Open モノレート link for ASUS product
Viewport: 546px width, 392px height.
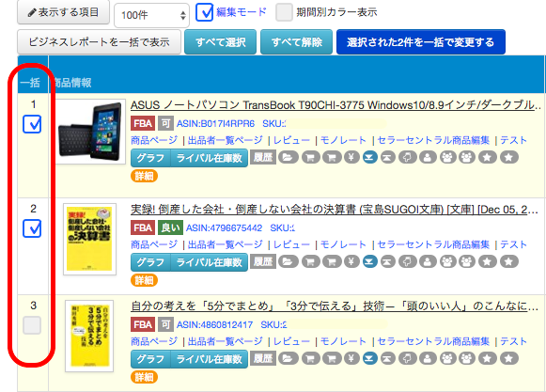point(343,140)
